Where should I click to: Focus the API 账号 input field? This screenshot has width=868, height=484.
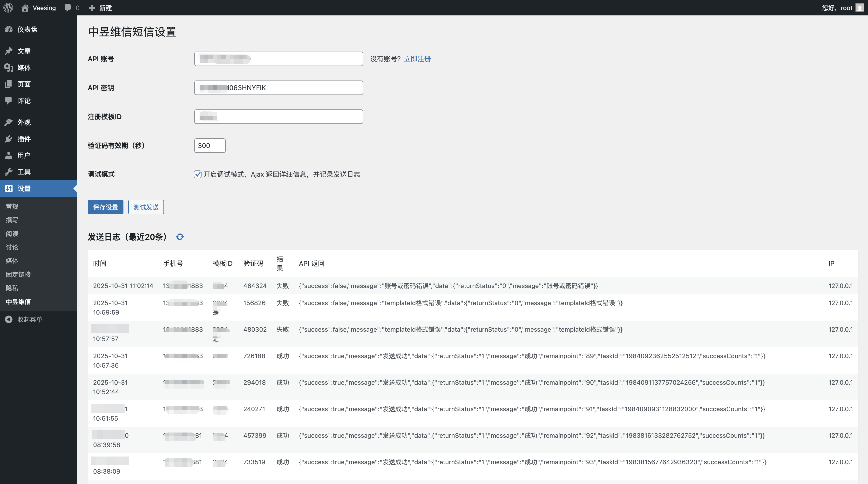(279, 59)
